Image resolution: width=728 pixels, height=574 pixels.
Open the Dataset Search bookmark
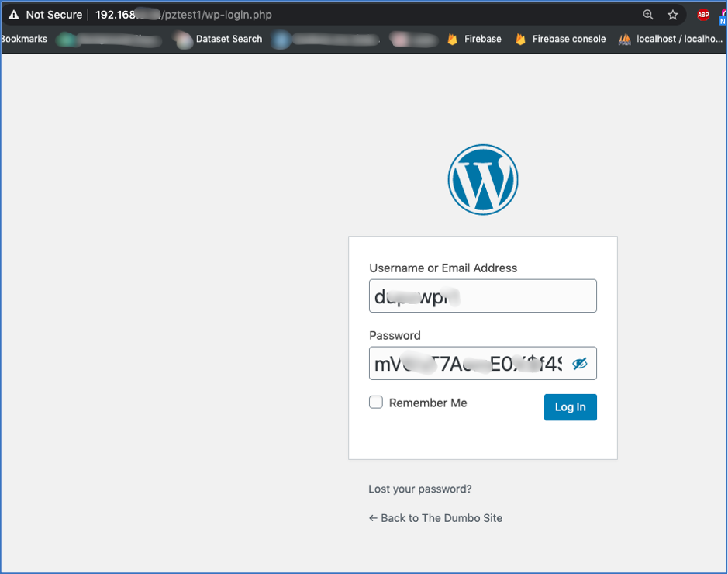pos(219,39)
